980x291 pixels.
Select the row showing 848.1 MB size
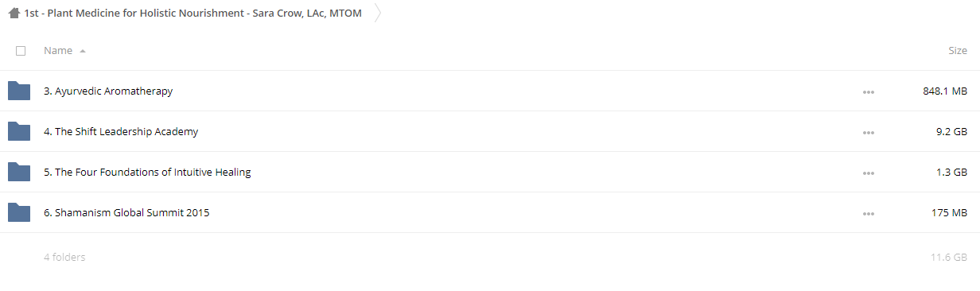point(490,91)
